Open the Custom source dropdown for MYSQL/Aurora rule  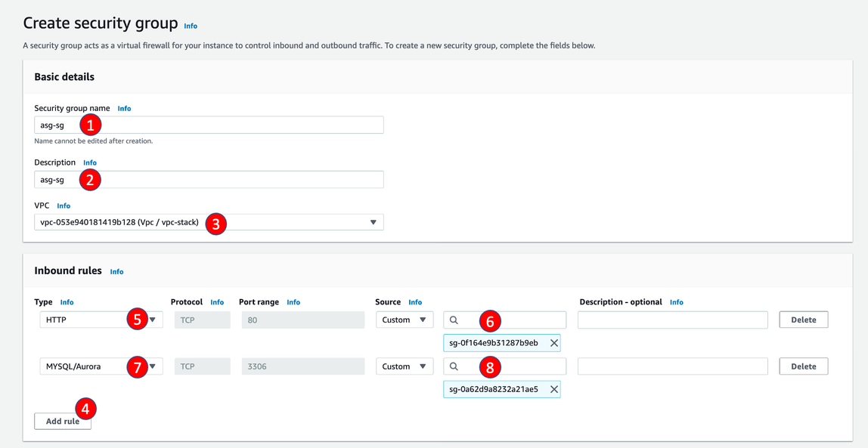coord(405,366)
